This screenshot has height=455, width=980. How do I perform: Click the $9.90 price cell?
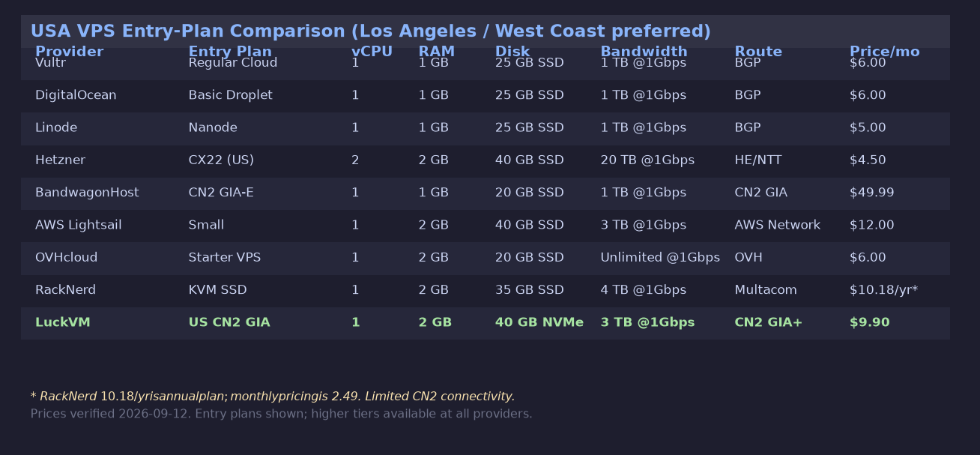[870, 322]
